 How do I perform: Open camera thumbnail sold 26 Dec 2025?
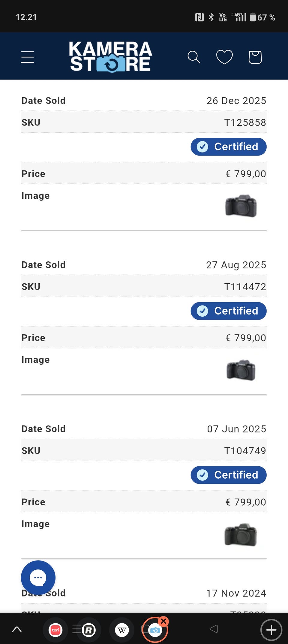[241, 206]
